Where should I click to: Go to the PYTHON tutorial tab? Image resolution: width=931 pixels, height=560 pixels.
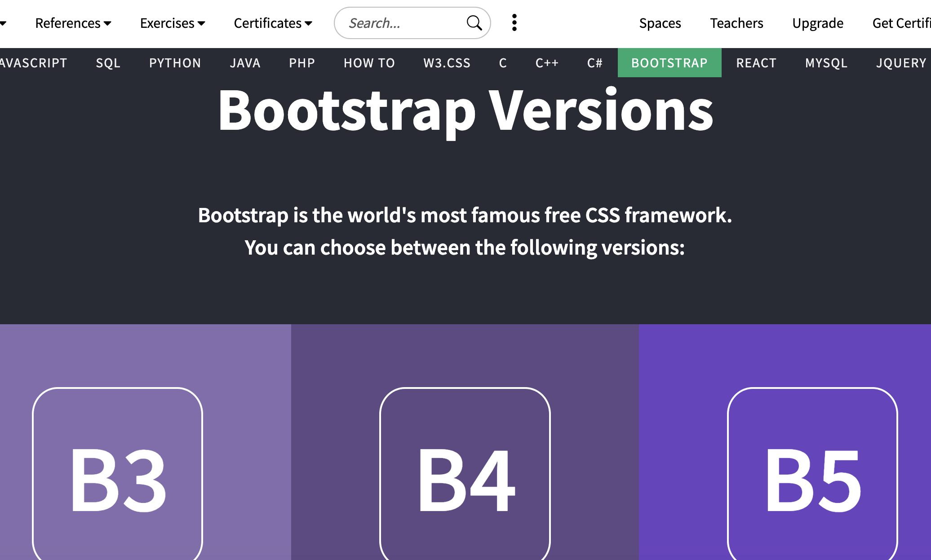point(175,63)
